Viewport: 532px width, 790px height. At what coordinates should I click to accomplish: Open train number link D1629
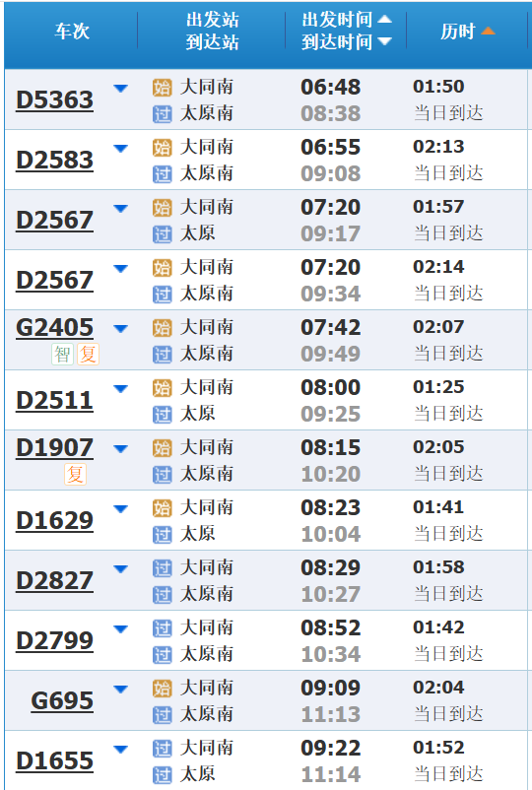click(x=54, y=521)
